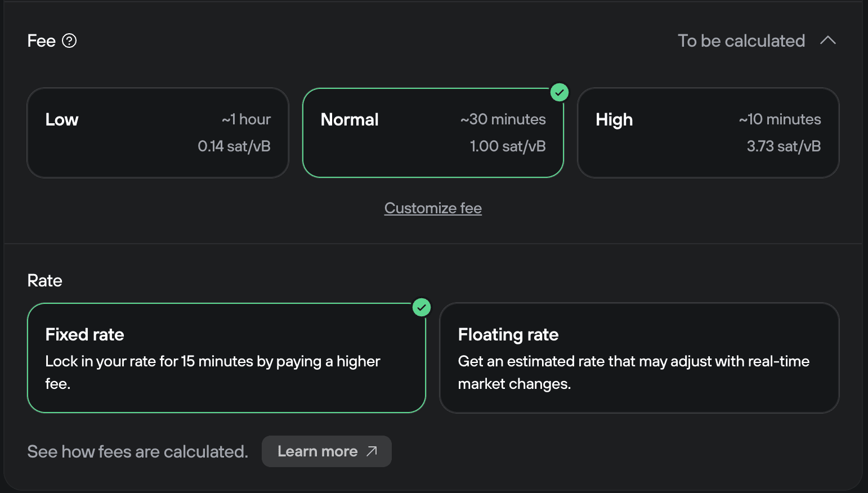The image size is (868, 493).
Task: Click the checkmark badge on Fixed rate
Action: point(421,307)
